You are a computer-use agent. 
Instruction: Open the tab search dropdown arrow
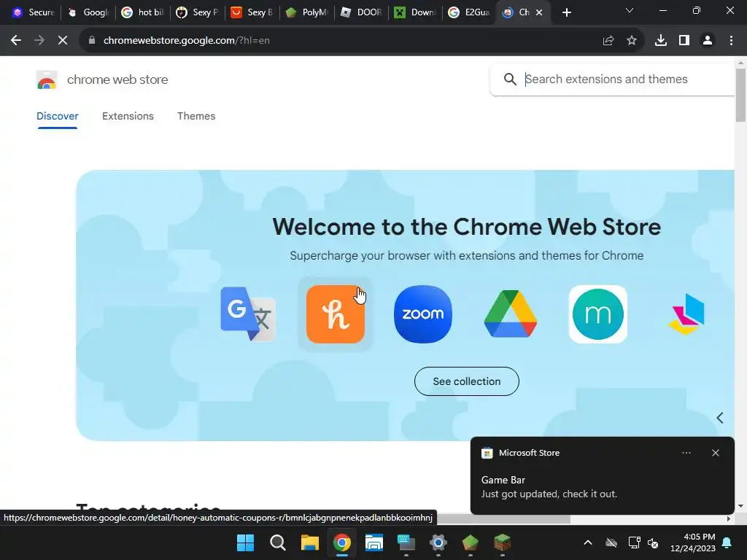pyautogui.click(x=630, y=10)
